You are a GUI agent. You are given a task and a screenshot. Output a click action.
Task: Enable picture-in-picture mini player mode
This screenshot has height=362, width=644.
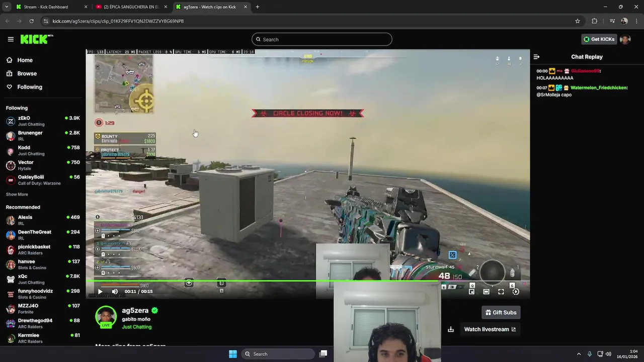471,292
